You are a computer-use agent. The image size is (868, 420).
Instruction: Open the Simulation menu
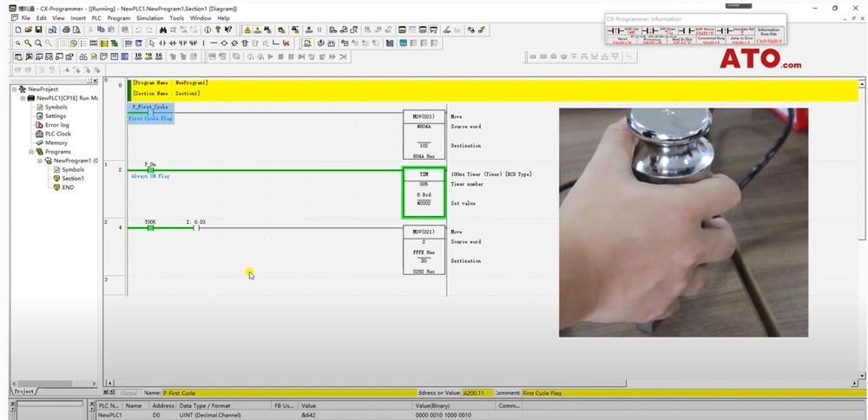coord(150,18)
